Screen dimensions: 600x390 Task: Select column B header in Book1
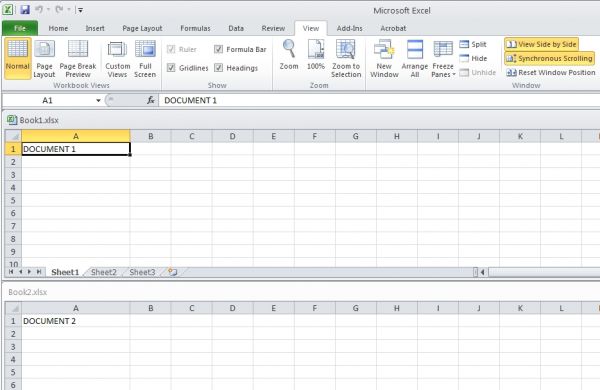tap(151, 136)
